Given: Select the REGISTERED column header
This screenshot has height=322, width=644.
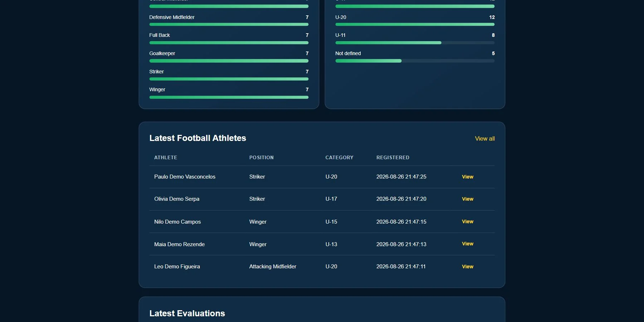Looking at the screenshot, I should 393,157.
